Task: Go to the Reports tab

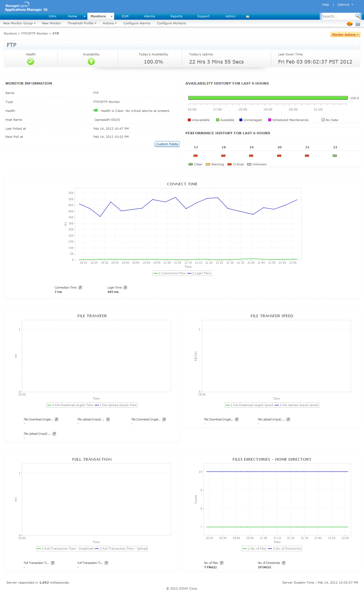Action: pos(176,16)
